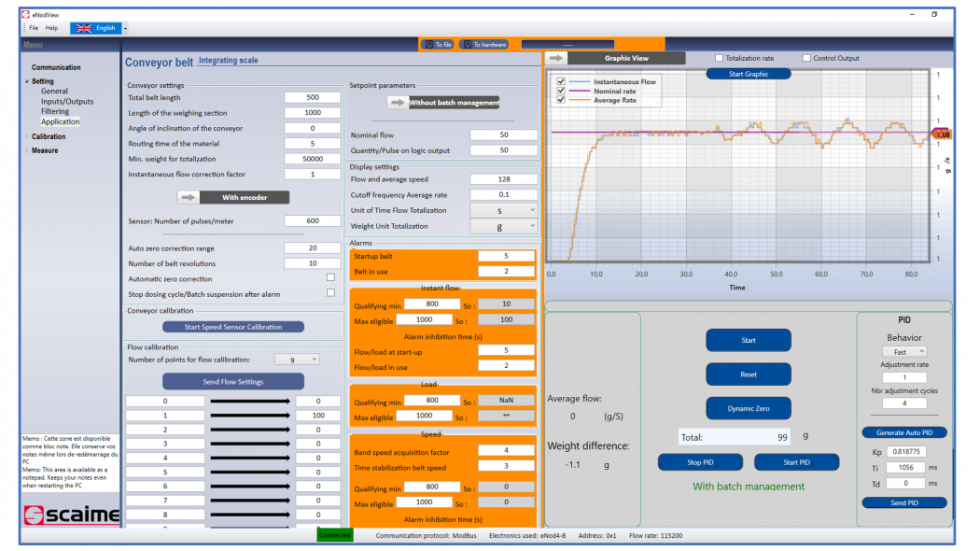Open the Help menu
This screenshot has width=980, height=551.
pyautogui.click(x=52, y=27)
